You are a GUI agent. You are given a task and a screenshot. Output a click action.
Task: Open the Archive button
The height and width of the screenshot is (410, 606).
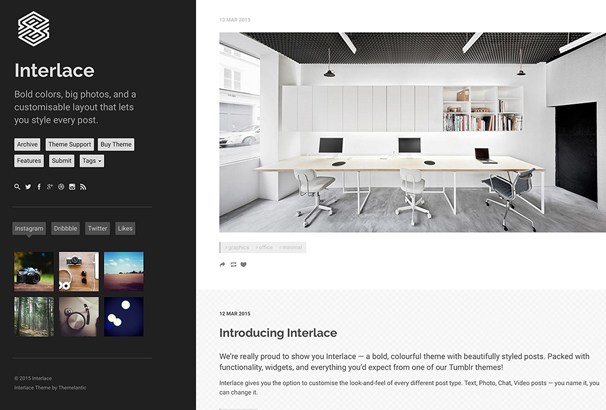click(x=27, y=145)
